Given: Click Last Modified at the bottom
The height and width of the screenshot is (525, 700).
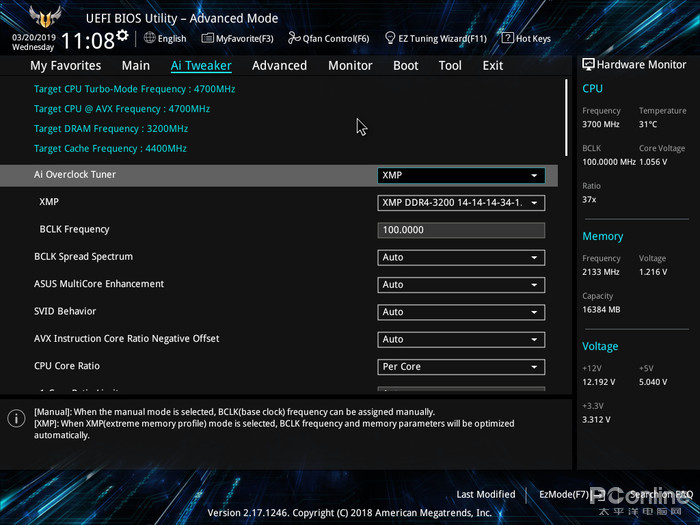Looking at the screenshot, I should tap(485, 494).
